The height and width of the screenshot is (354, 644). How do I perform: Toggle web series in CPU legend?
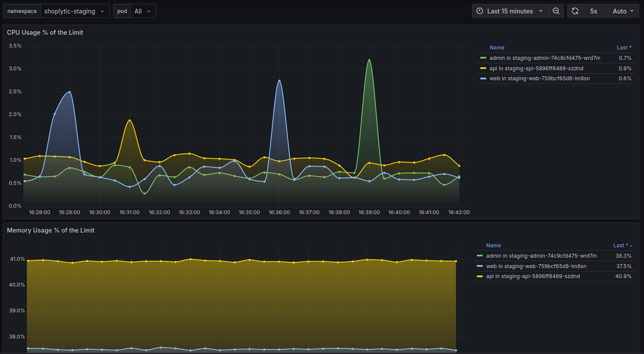pos(540,79)
